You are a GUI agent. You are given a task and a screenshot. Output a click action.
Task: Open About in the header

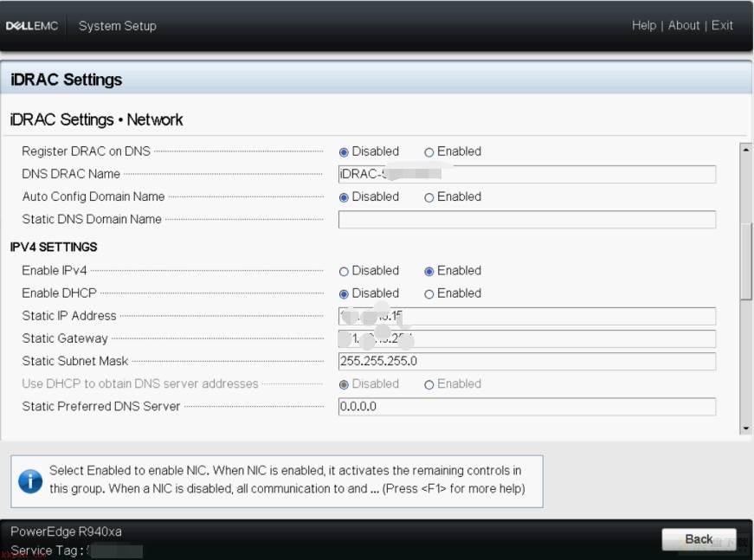[x=683, y=25]
